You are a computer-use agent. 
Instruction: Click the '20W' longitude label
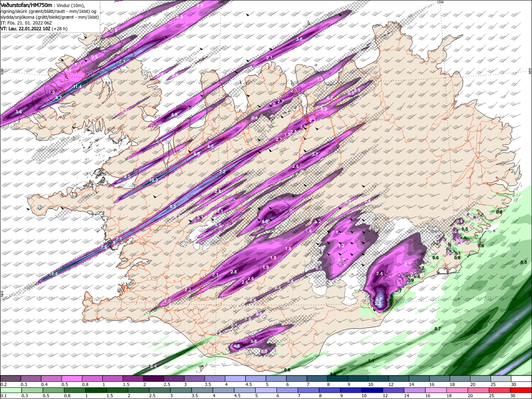221,2
